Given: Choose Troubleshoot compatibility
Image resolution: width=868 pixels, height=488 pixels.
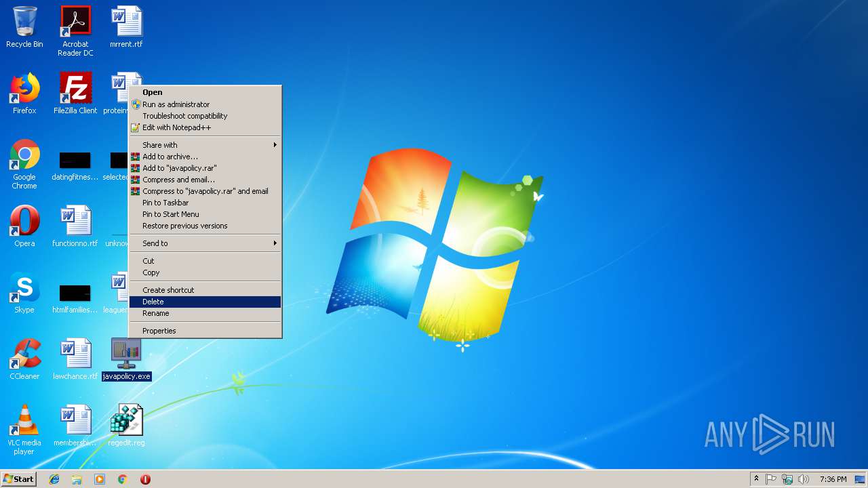Looking at the screenshot, I should pos(205,116).
